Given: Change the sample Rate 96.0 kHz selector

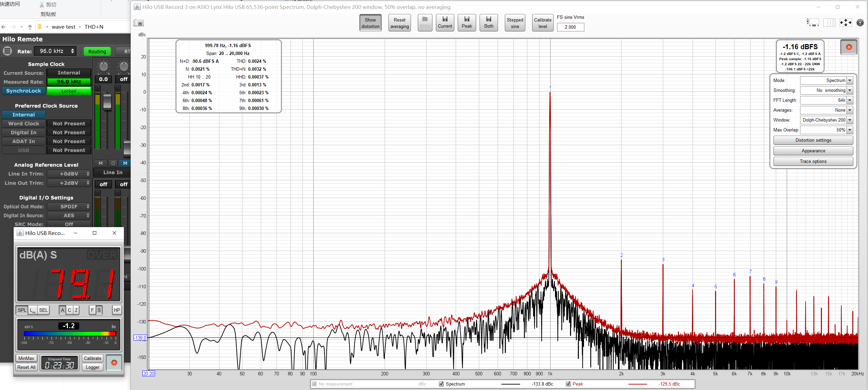Looking at the screenshot, I should [x=56, y=51].
